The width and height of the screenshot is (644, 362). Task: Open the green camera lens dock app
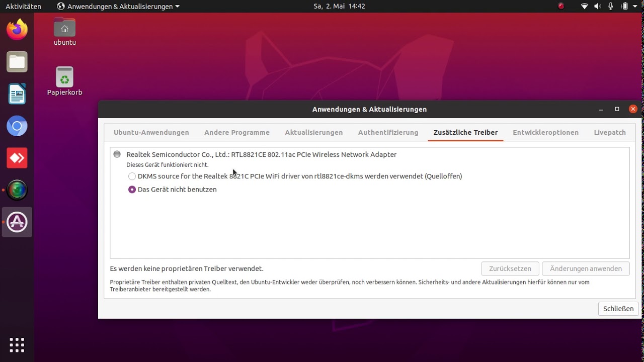point(17,190)
